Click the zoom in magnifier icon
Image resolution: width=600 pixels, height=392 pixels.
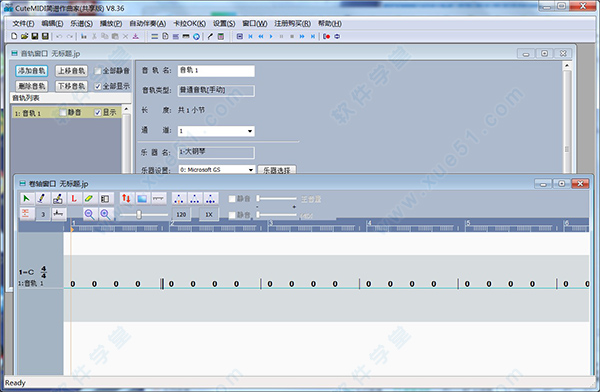[105, 214]
